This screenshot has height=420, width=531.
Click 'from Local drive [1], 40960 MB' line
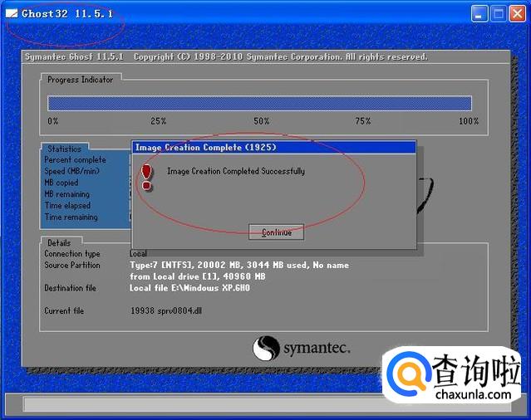point(198,276)
